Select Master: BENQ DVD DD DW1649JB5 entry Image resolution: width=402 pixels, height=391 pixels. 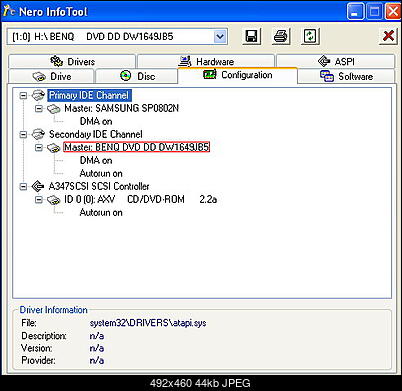(137, 147)
